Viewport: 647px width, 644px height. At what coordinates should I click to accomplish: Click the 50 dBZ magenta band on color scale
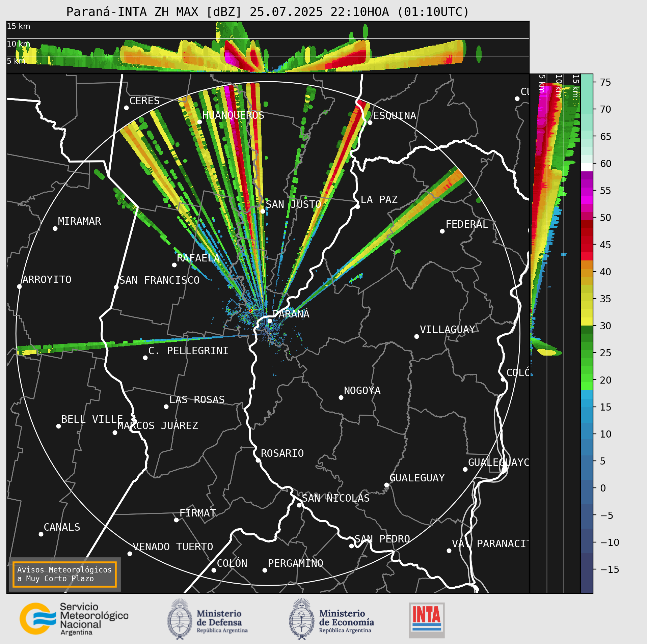tap(587, 216)
